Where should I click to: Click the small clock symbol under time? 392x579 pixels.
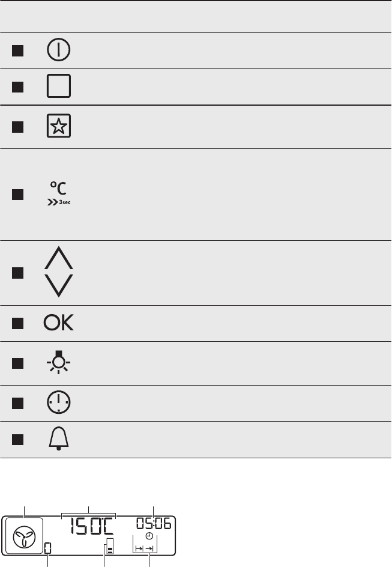[x=149, y=536]
